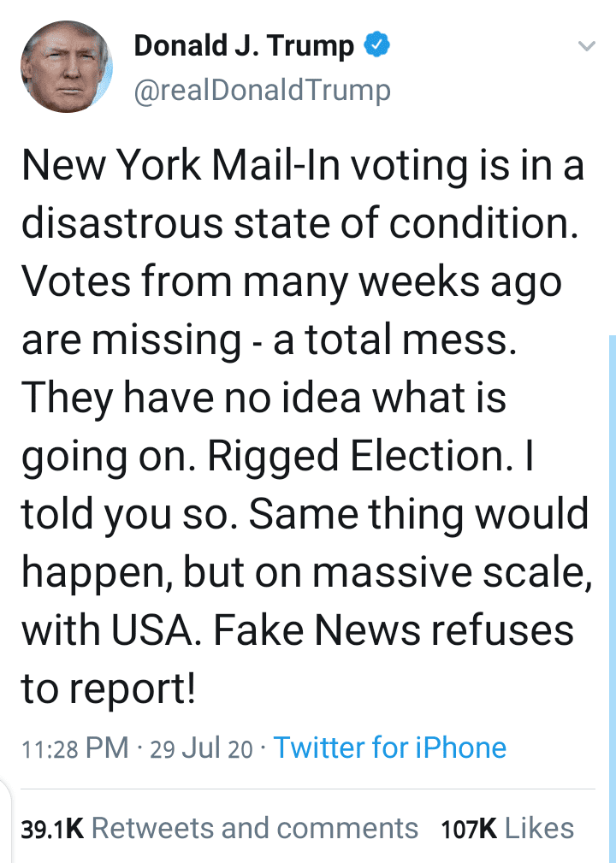Click the Donald J. Trump display name

244,46
